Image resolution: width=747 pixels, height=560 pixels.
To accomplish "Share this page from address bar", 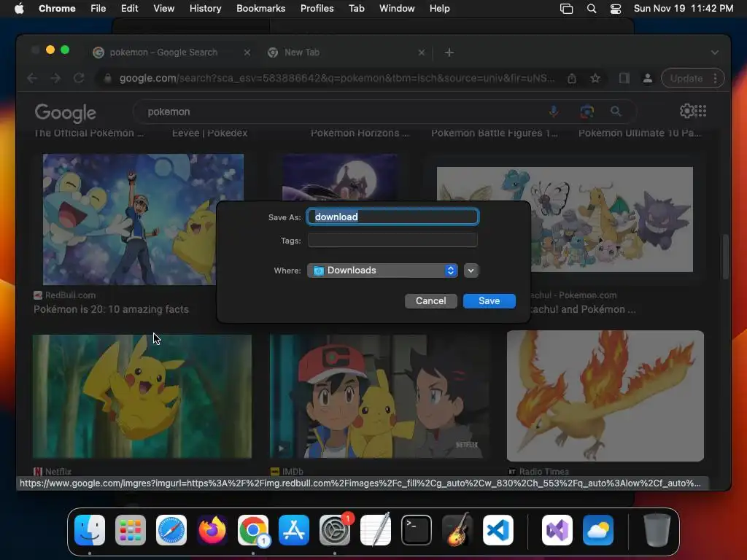I will point(572,79).
